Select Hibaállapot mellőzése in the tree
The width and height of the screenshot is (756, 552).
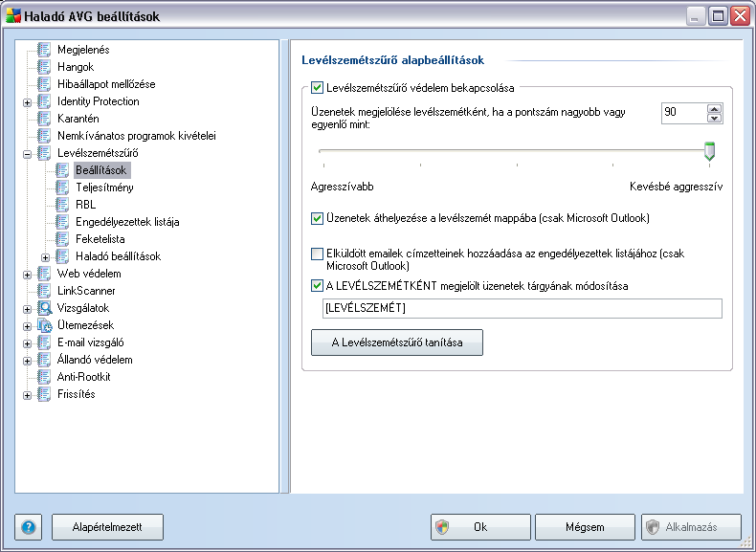tap(106, 84)
